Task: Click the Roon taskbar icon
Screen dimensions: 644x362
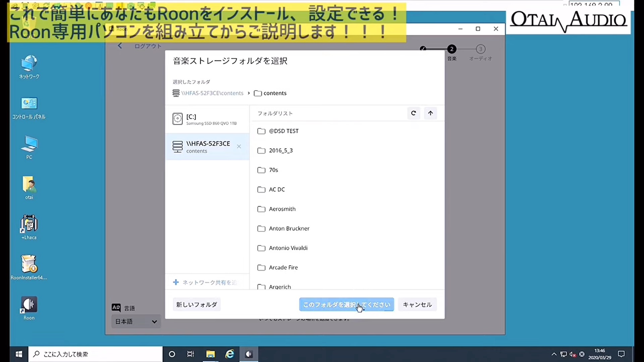Action: pos(249,354)
